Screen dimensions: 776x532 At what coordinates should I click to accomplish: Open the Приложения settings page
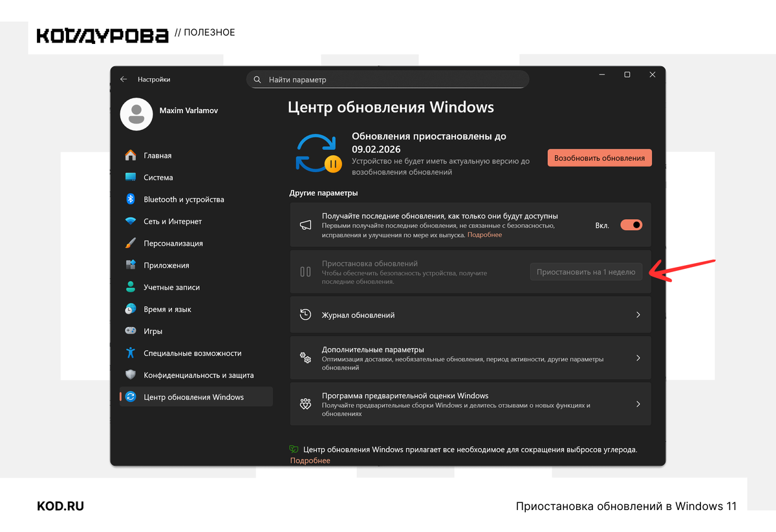[196, 266]
